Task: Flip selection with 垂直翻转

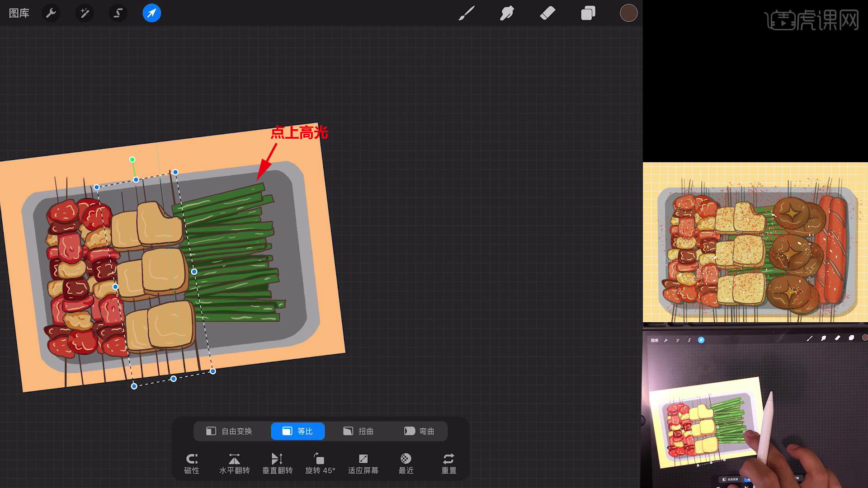Action: (x=277, y=463)
